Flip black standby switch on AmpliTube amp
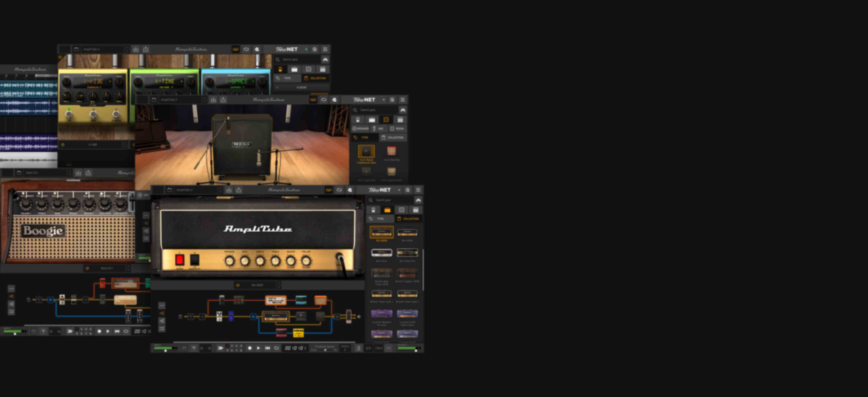 195,260
